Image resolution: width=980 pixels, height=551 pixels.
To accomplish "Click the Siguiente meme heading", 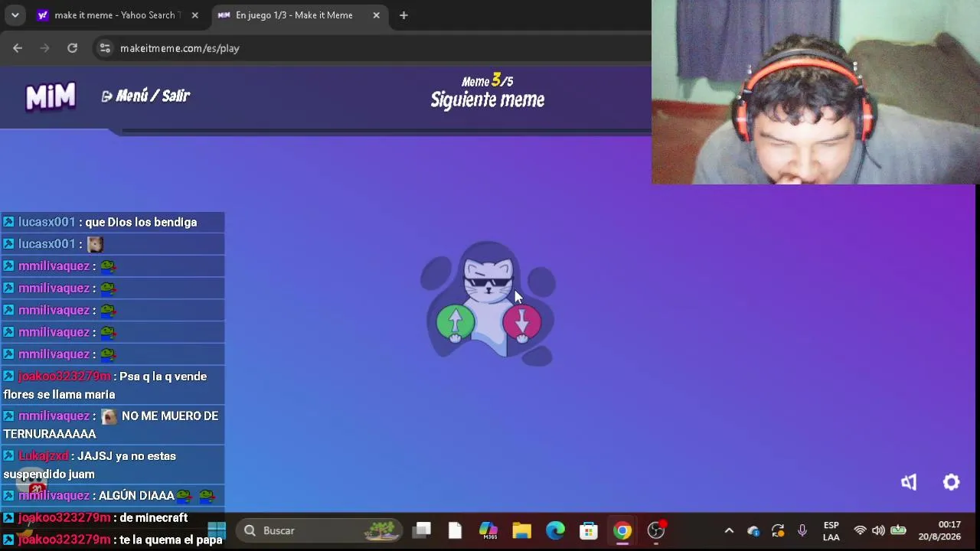I will pyautogui.click(x=488, y=100).
